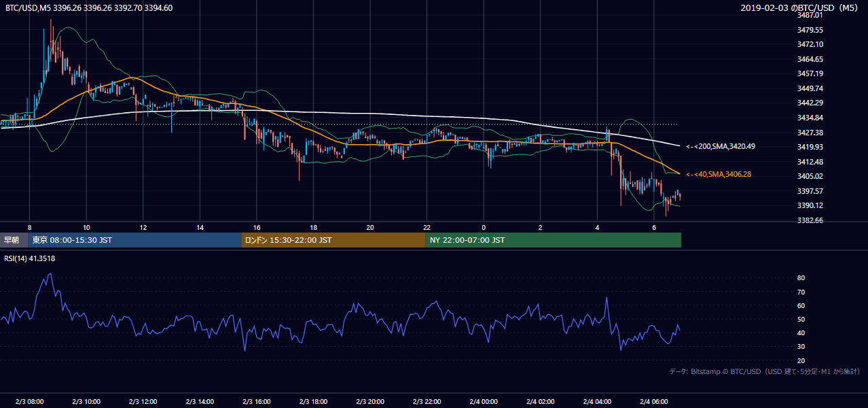Click hour tick 18 under price chart

[x=313, y=227]
